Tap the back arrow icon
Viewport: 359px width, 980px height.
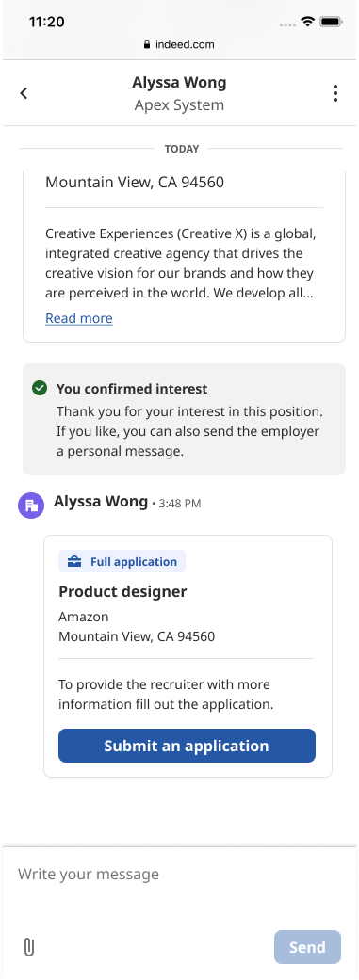coord(24,93)
